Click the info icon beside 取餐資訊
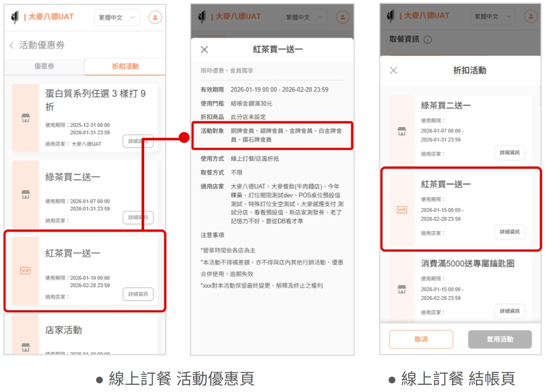 [427, 40]
